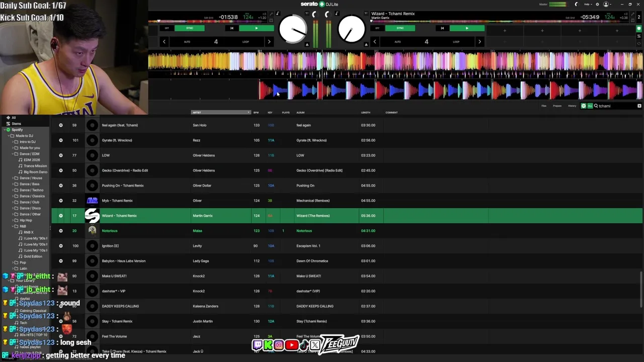Screen dimensions: 644x362
Task: Click Spotify icon on feel again row
Action: (61, 125)
